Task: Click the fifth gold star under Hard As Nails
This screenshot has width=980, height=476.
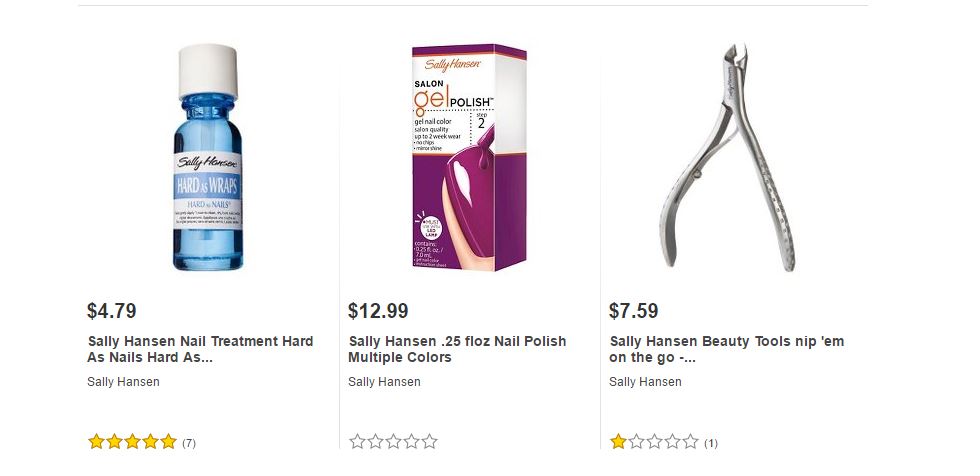Action: [x=168, y=441]
